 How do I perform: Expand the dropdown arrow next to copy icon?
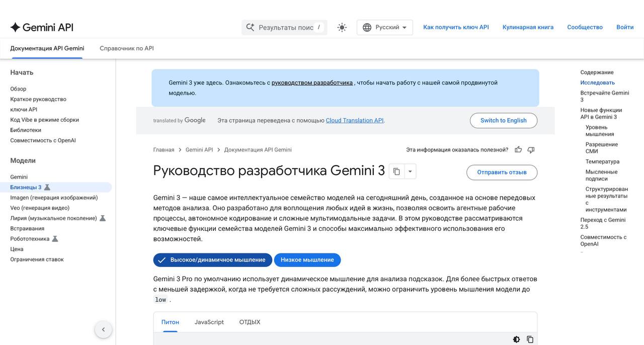(x=410, y=171)
